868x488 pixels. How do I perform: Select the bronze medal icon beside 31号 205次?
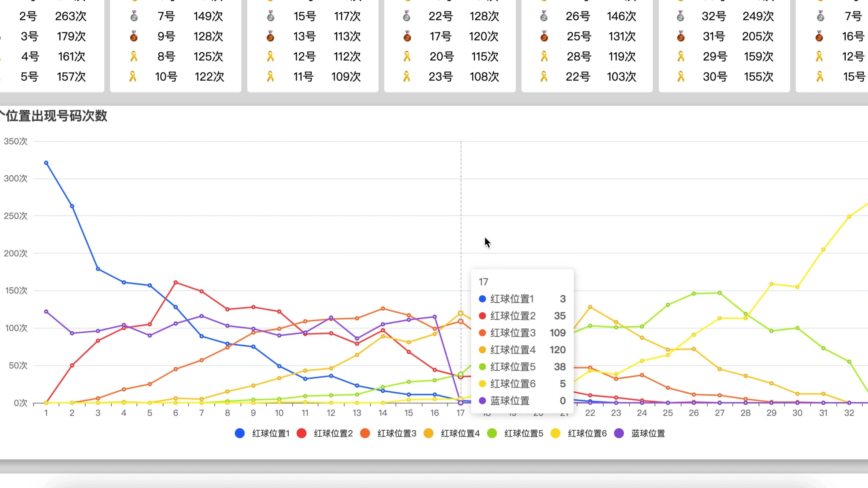pos(681,36)
